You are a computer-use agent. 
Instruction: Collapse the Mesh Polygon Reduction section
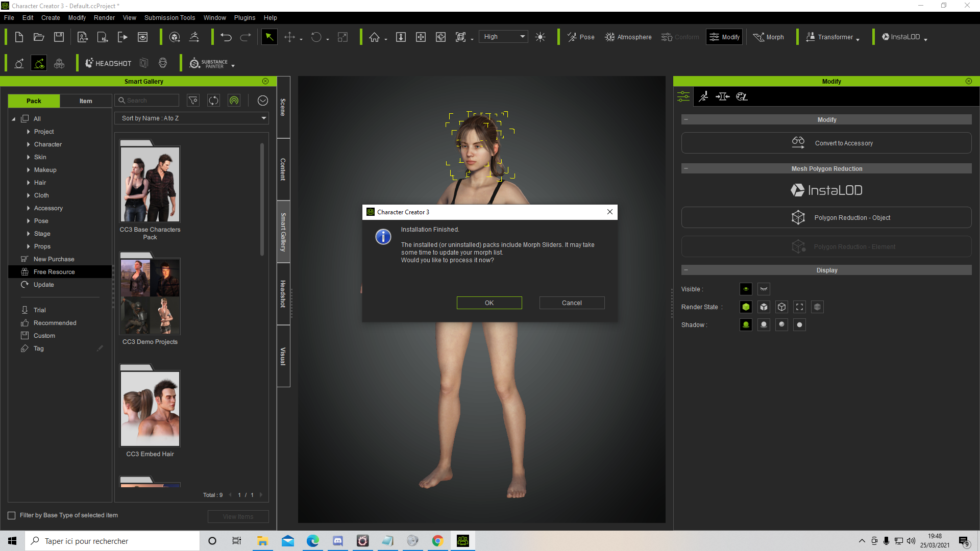(686, 168)
